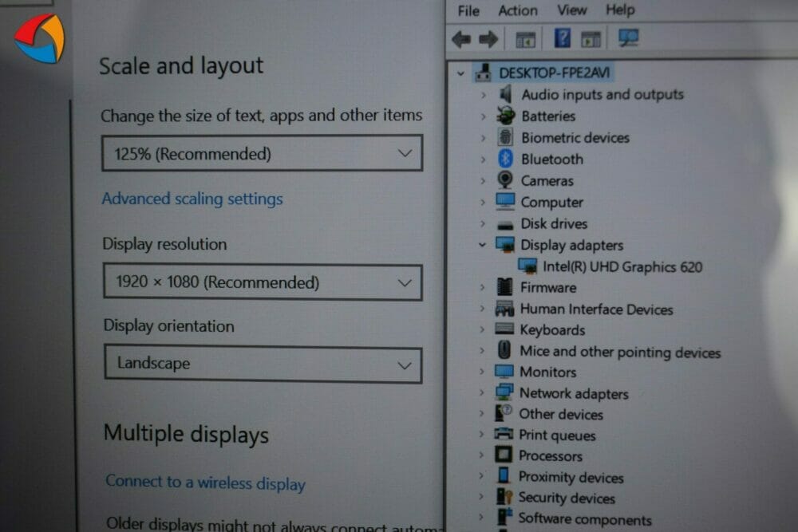
Task: Click the Display adapters icon
Action: click(x=505, y=245)
